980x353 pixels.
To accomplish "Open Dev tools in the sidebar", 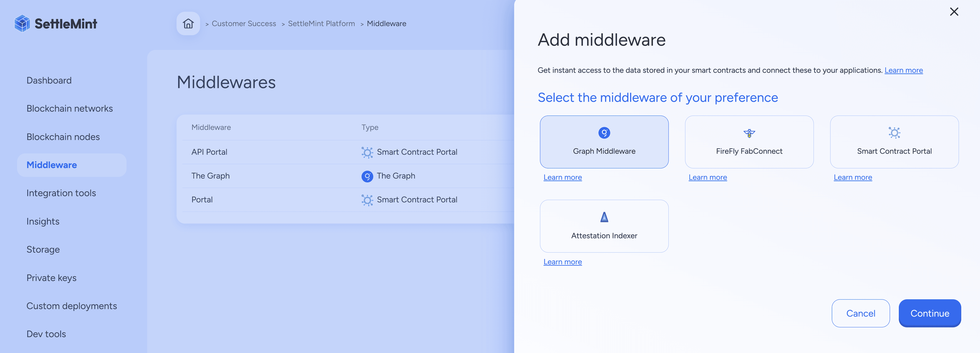I will click(46, 334).
